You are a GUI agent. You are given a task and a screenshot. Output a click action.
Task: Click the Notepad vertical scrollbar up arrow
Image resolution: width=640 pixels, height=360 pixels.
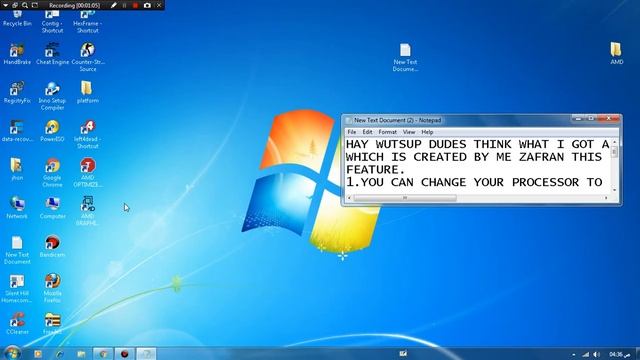(x=614, y=142)
